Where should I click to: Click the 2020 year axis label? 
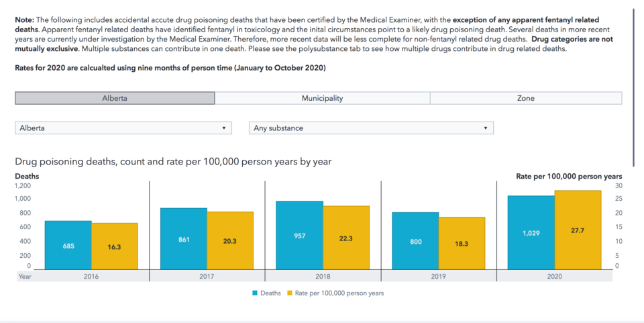click(x=555, y=277)
